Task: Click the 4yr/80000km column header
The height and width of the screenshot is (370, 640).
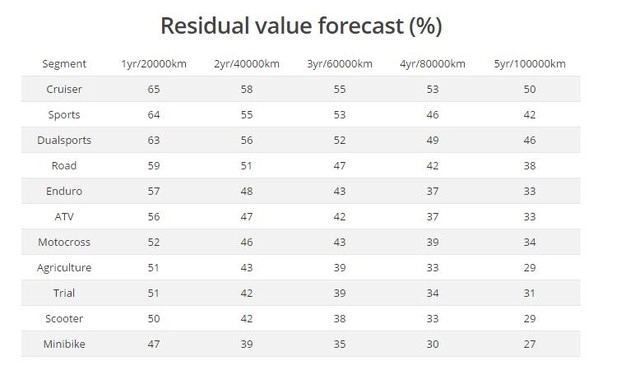Action: (433, 64)
